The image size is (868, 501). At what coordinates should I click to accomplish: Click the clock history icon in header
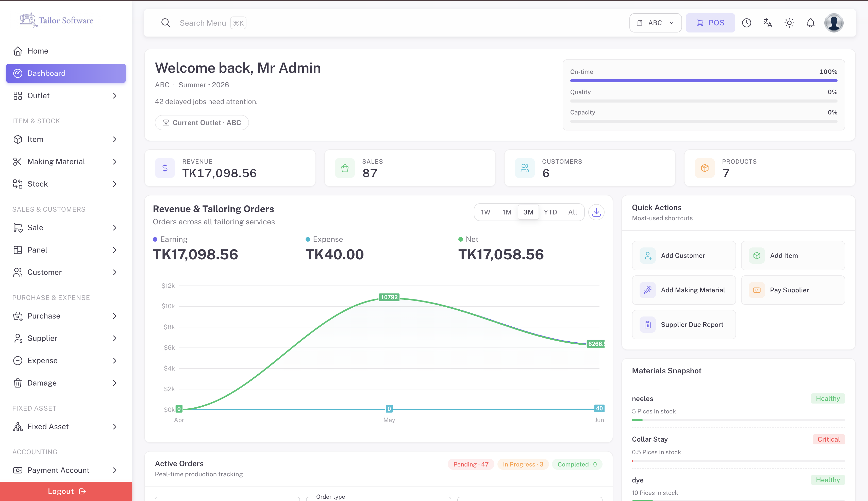pyautogui.click(x=746, y=23)
